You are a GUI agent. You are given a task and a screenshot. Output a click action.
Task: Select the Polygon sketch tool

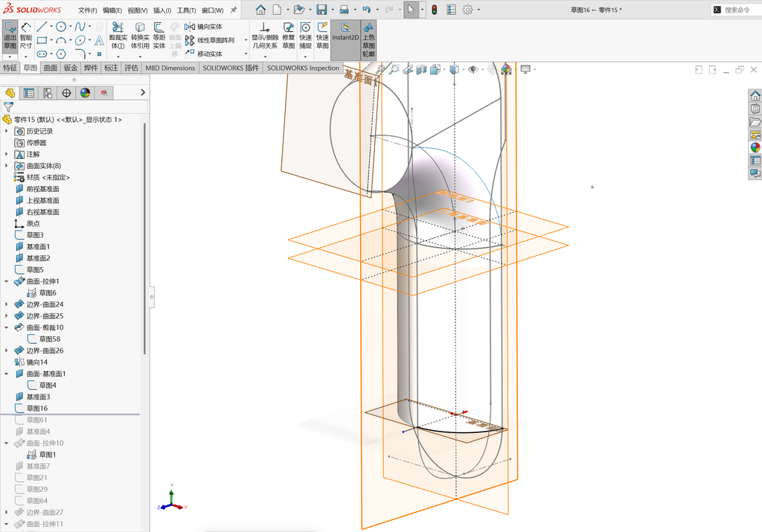click(61, 54)
